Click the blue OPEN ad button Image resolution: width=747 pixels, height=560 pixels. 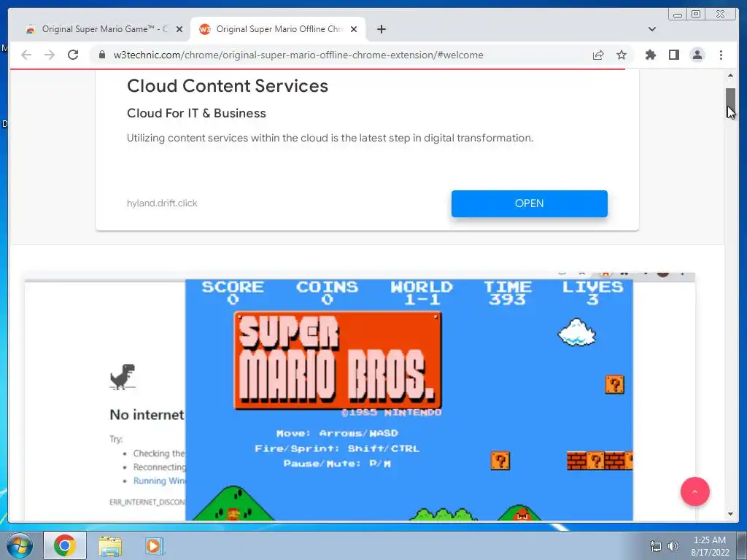point(530,203)
